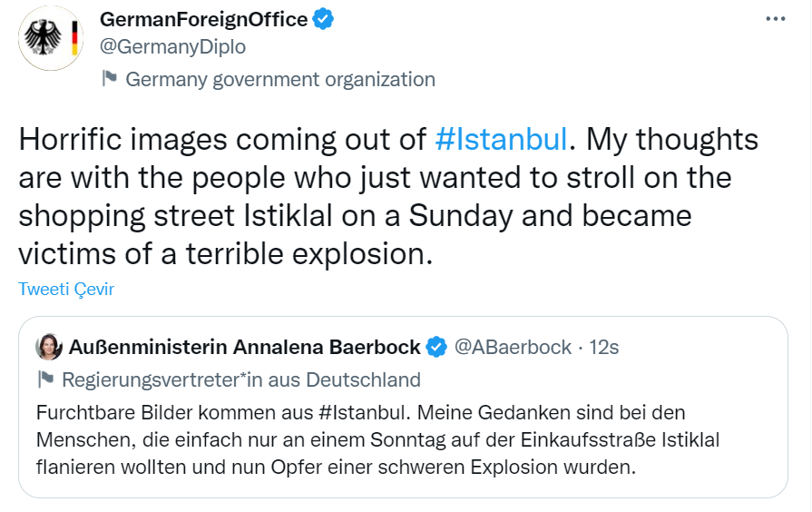812x512 pixels.
Task: Click the Germany government organization flag icon
Action: click(109, 79)
